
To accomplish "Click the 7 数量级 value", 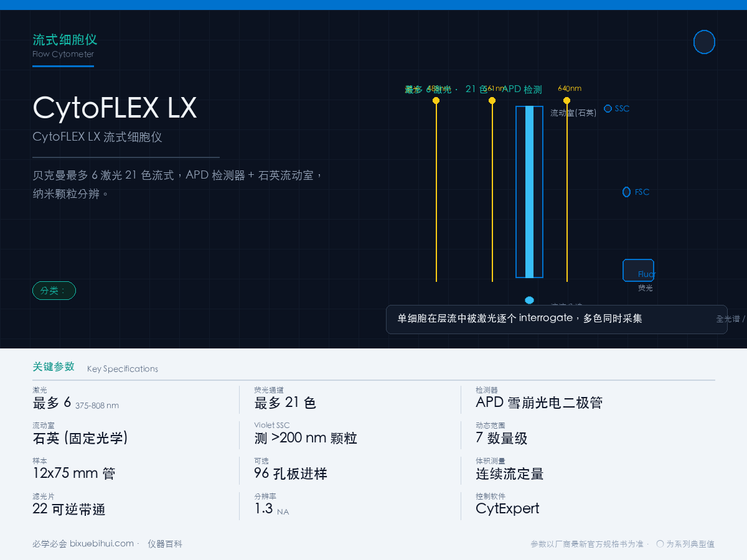I will click(x=502, y=438).
